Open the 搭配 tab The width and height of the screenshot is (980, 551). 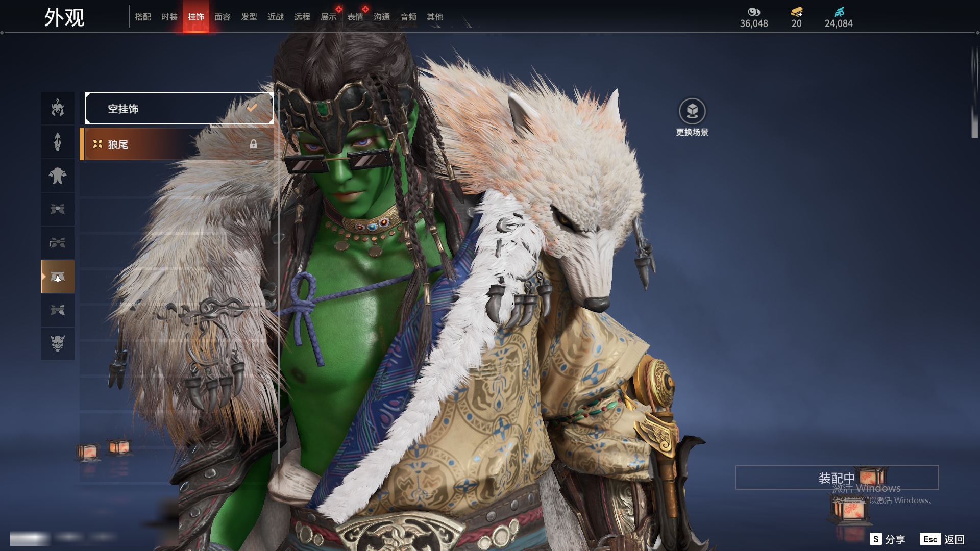143,17
